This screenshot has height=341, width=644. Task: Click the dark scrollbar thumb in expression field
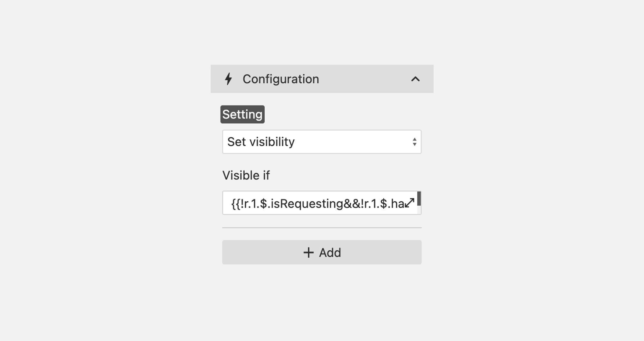[x=419, y=198]
